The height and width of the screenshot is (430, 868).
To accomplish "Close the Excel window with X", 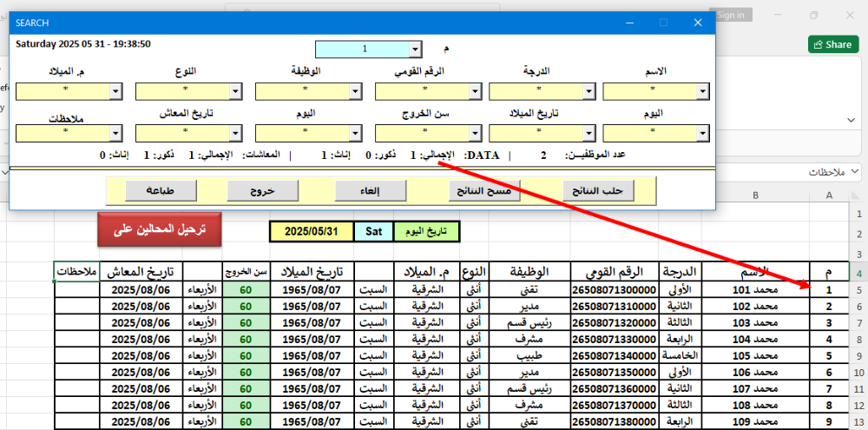I will [850, 16].
